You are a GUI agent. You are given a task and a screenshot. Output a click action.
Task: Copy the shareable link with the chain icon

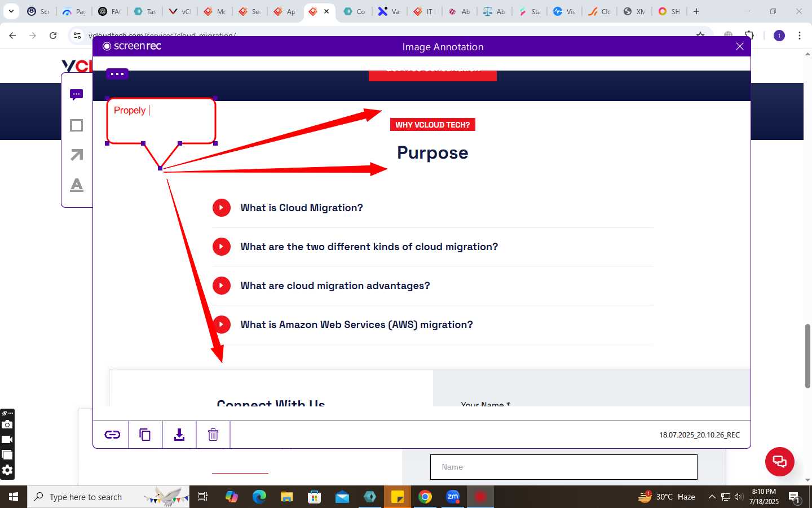click(x=112, y=435)
